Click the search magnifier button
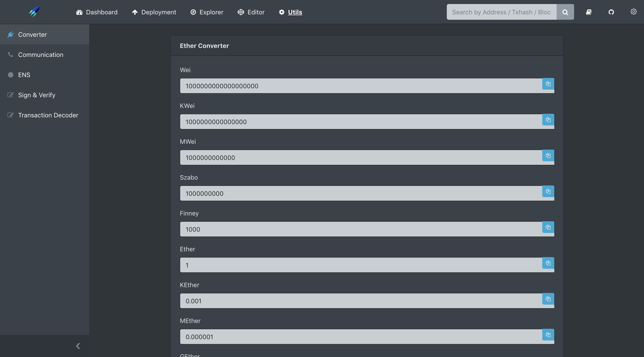The height and width of the screenshot is (357, 644). pyautogui.click(x=565, y=12)
